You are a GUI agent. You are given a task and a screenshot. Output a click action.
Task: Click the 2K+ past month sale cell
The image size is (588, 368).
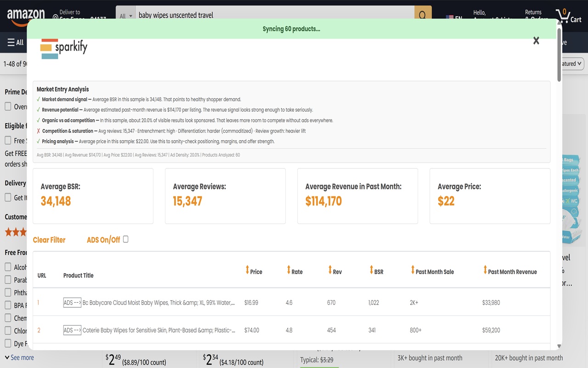[x=414, y=303]
